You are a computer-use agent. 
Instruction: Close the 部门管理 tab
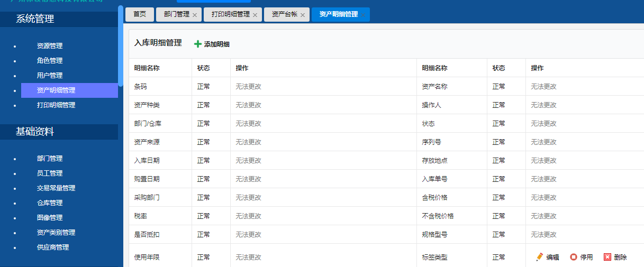click(195, 15)
